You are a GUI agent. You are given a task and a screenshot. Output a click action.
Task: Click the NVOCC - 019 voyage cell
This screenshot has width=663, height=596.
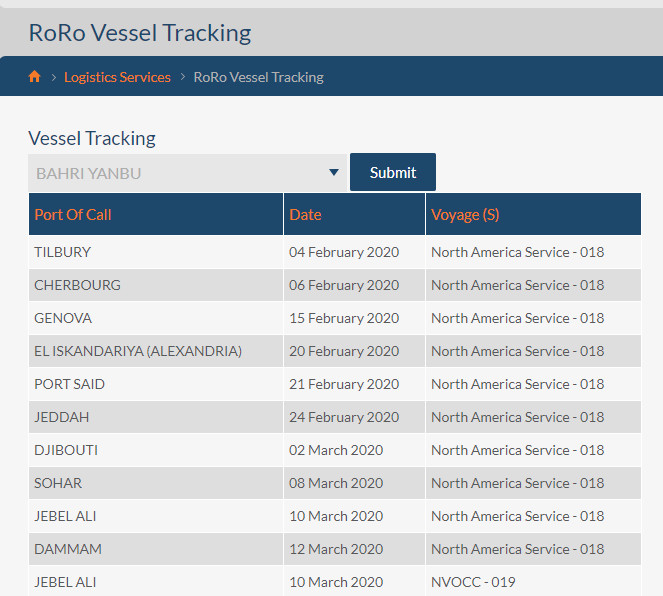tap(533, 582)
